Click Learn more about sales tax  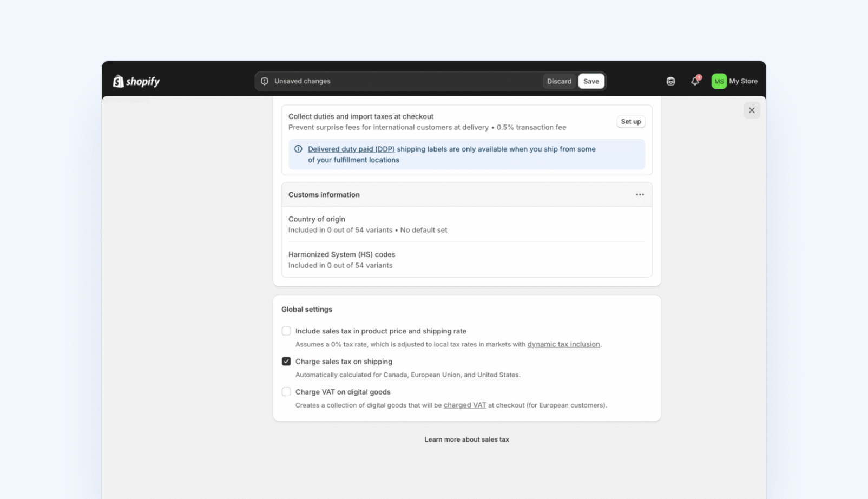pos(466,439)
